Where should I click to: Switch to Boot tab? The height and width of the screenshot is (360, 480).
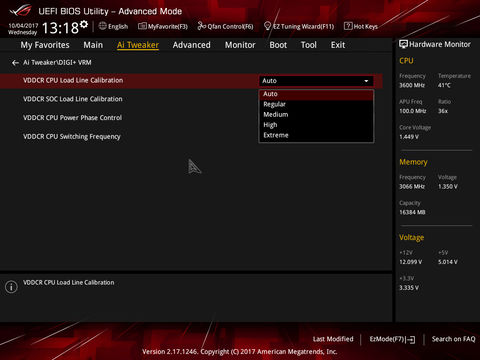click(x=278, y=45)
